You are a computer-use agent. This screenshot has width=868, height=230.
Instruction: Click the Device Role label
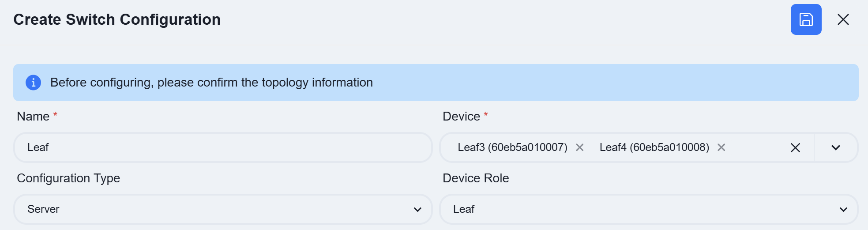[x=476, y=178]
